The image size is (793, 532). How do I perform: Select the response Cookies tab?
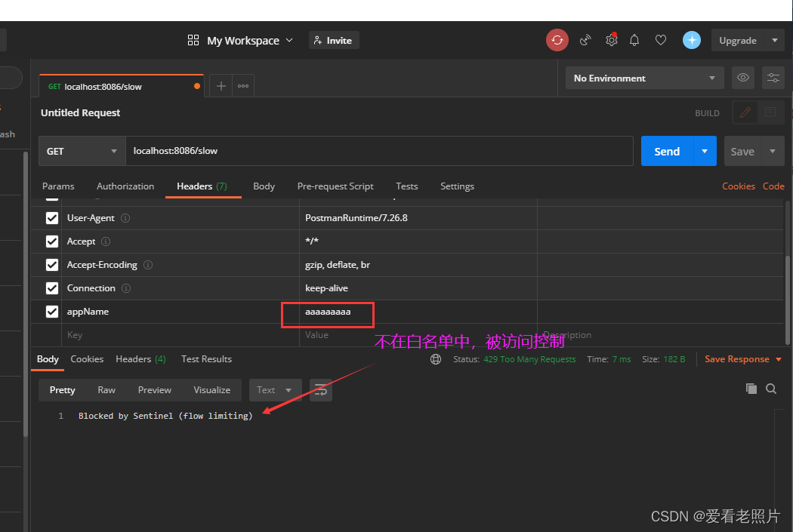click(87, 359)
